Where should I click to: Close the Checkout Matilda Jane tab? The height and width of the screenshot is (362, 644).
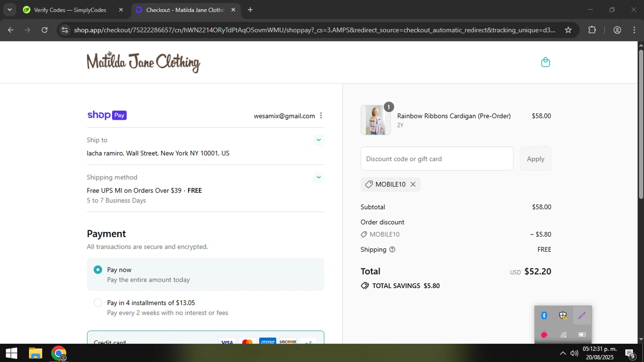tap(233, 10)
